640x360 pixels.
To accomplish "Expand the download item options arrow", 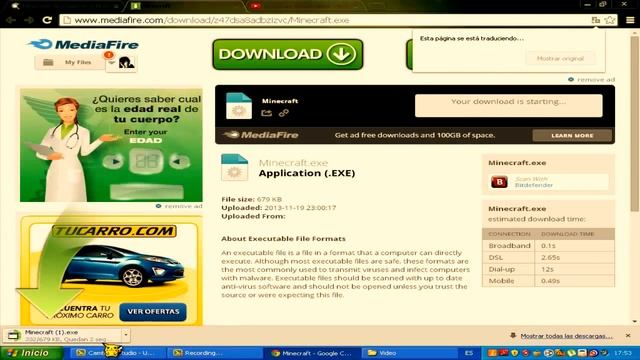I will tap(126, 335).
